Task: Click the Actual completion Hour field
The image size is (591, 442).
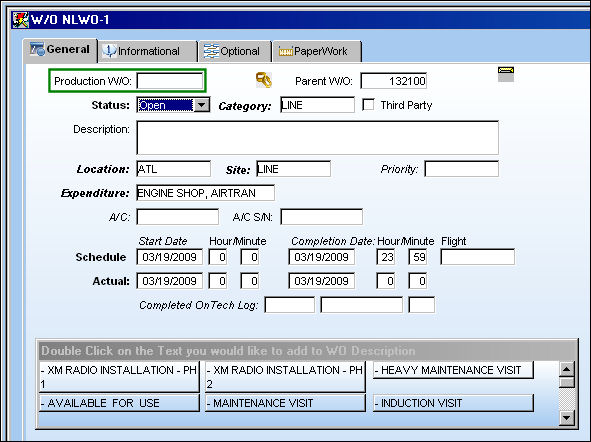Action: click(386, 281)
